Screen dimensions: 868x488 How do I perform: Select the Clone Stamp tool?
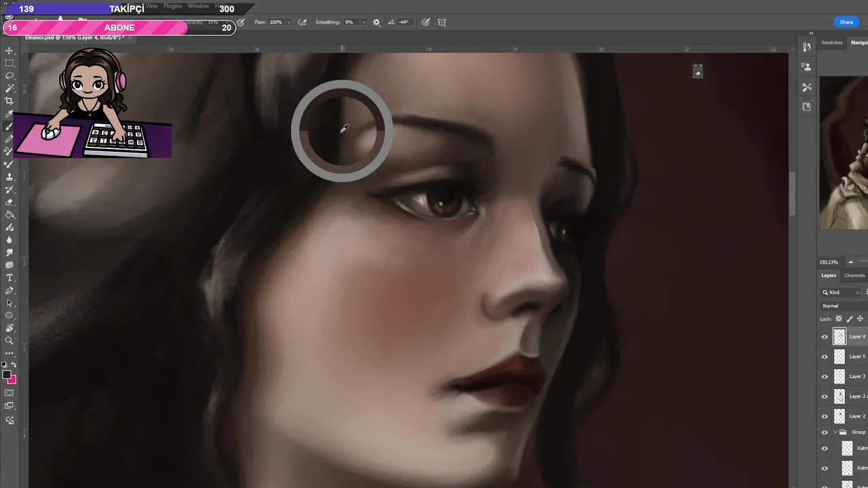9,177
